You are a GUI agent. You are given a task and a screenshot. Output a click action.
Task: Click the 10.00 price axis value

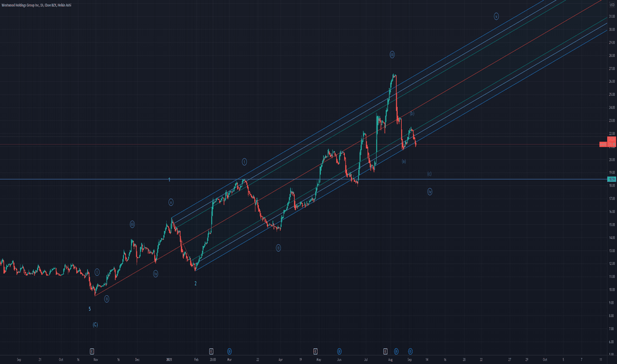612,290
